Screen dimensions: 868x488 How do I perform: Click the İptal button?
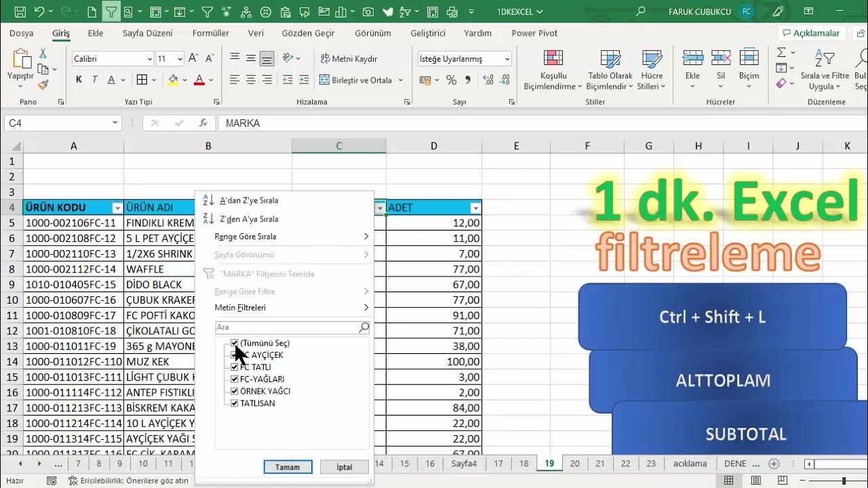click(344, 467)
